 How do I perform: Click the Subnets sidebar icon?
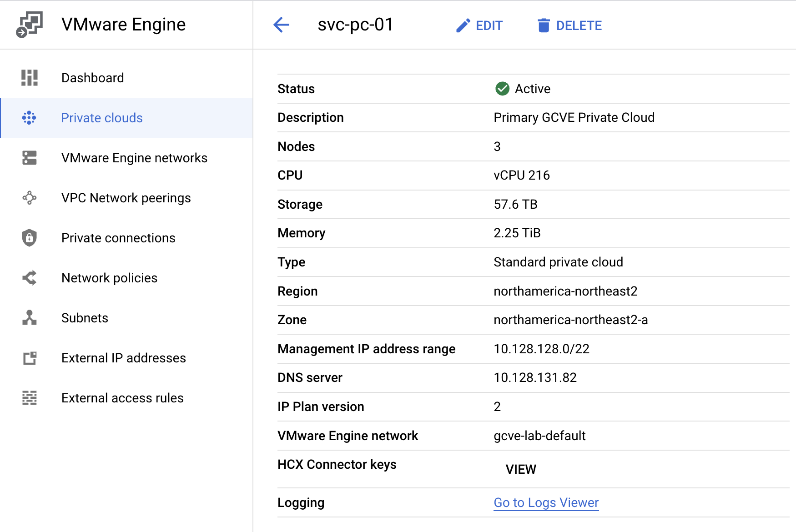coord(30,318)
